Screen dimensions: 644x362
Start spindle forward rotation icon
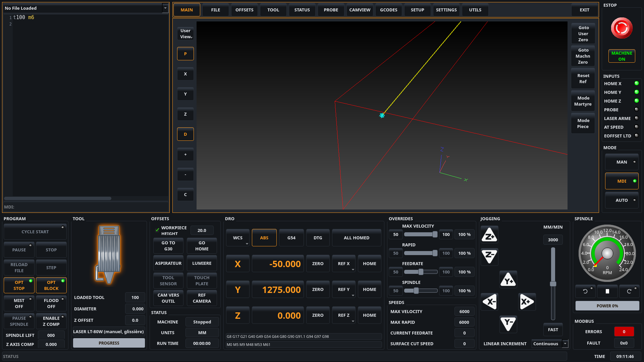click(629, 291)
